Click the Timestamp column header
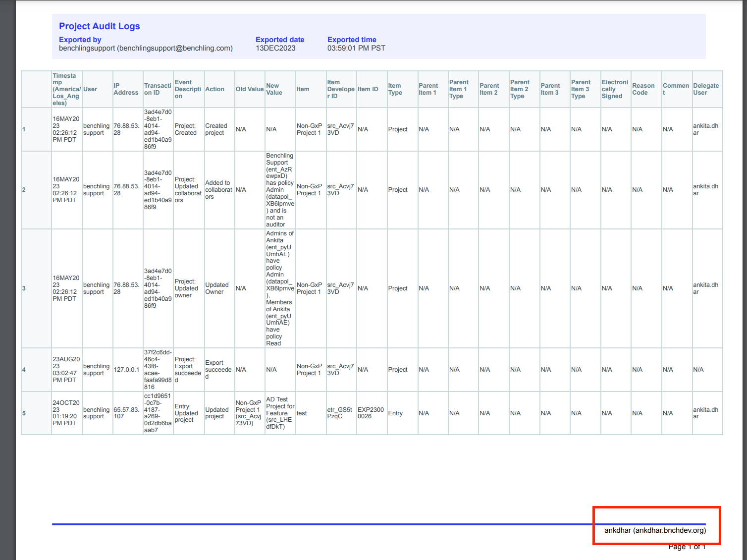This screenshot has height=560, width=747. 67,89
